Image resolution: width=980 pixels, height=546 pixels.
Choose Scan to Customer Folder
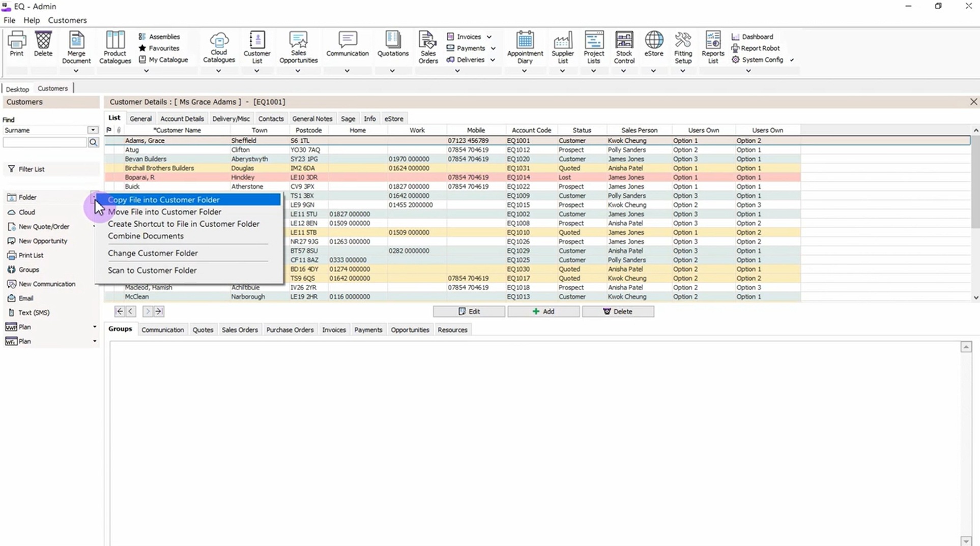pos(152,270)
